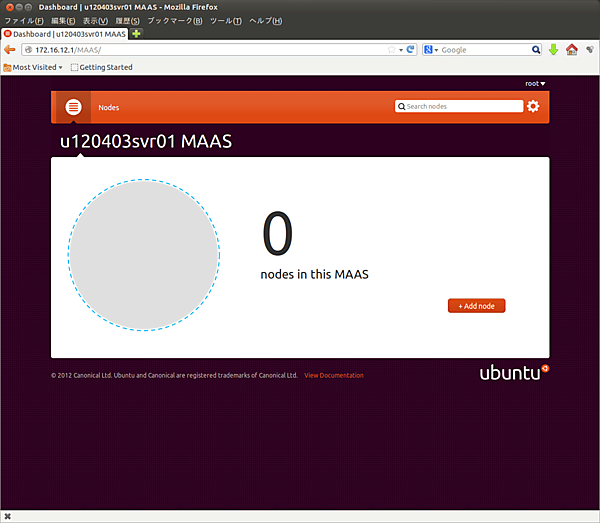Open the ブックマーク(B) menu
The width and height of the screenshot is (600, 523).
(x=175, y=21)
